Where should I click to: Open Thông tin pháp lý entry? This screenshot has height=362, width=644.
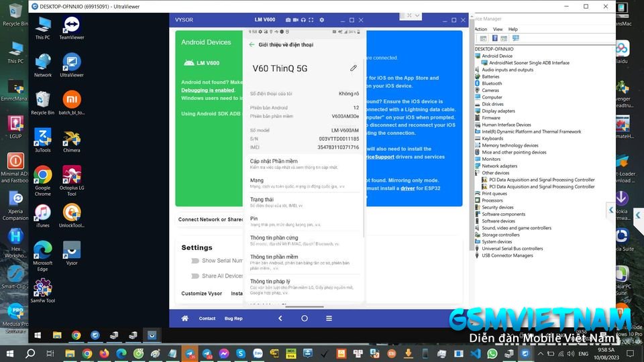coord(305,286)
